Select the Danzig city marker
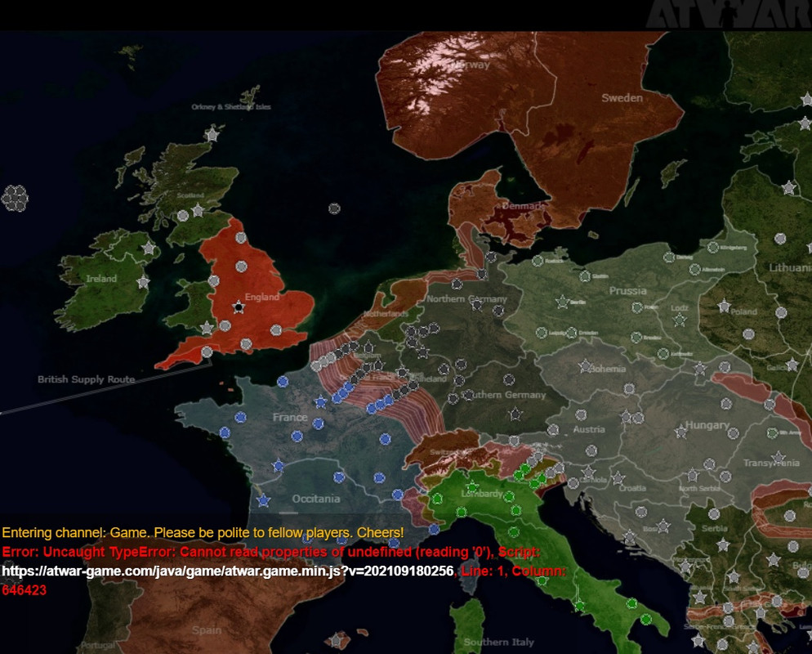 point(669,257)
